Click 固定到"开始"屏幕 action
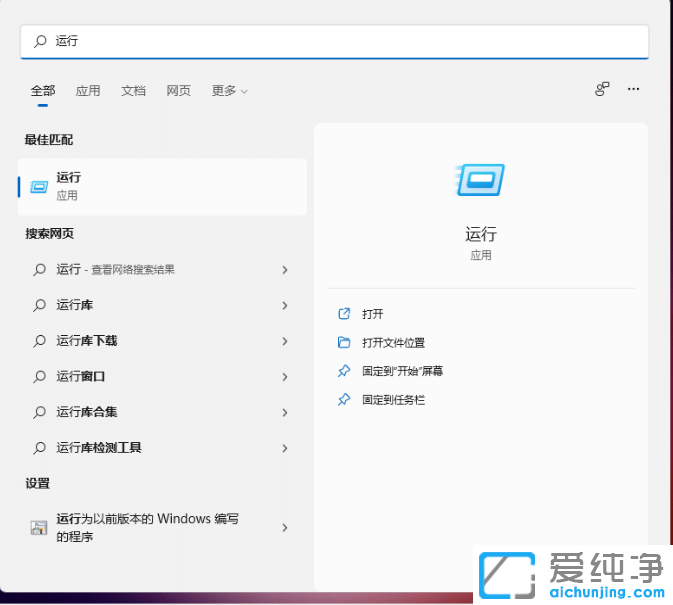 tap(402, 371)
